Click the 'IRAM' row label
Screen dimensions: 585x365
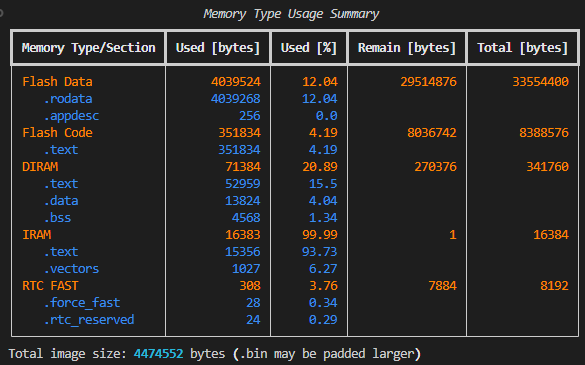[37, 235]
